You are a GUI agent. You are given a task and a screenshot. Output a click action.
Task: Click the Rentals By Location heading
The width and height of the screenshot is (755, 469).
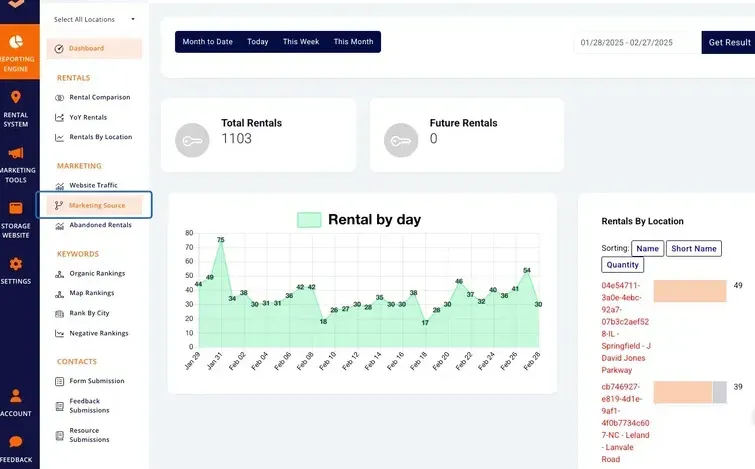pyautogui.click(x=642, y=221)
